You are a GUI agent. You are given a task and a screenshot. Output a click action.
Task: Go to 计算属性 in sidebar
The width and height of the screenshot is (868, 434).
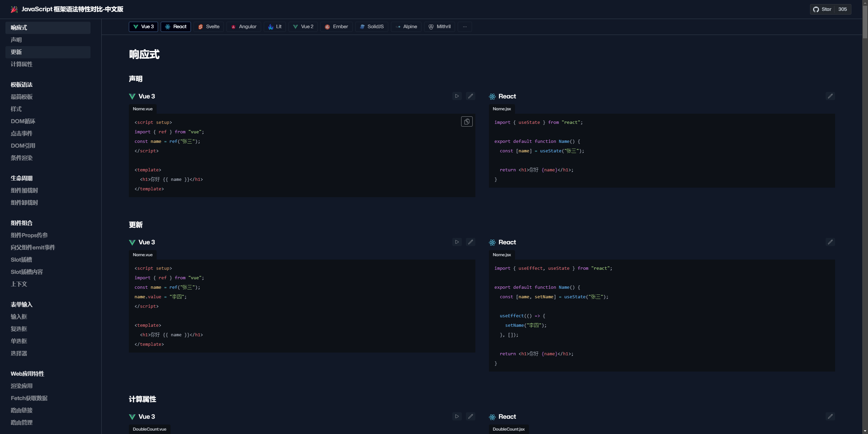coord(48,64)
